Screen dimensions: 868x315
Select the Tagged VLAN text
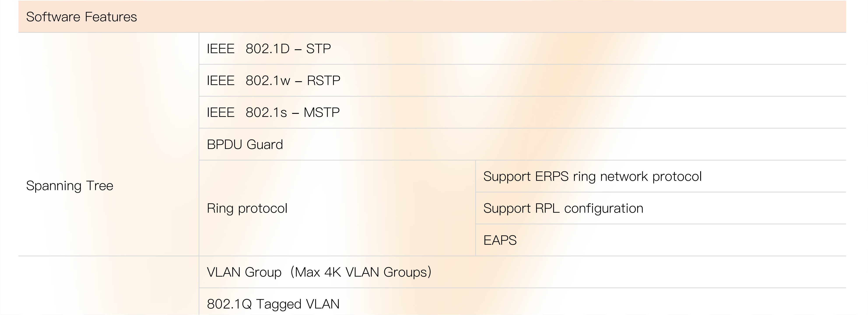pos(298,304)
